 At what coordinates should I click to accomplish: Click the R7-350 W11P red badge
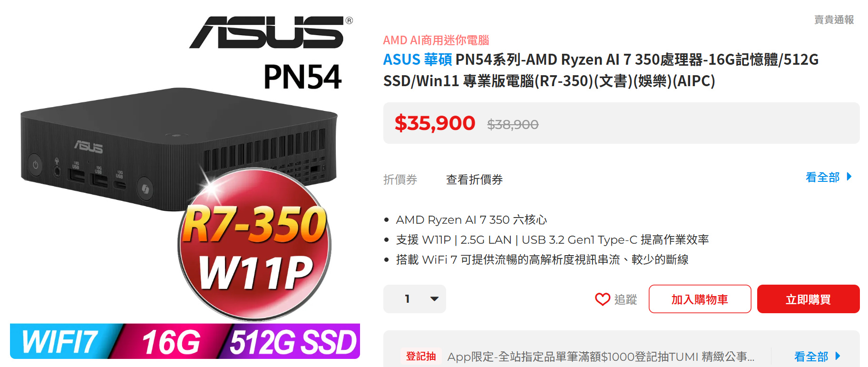pyautogui.click(x=255, y=245)
